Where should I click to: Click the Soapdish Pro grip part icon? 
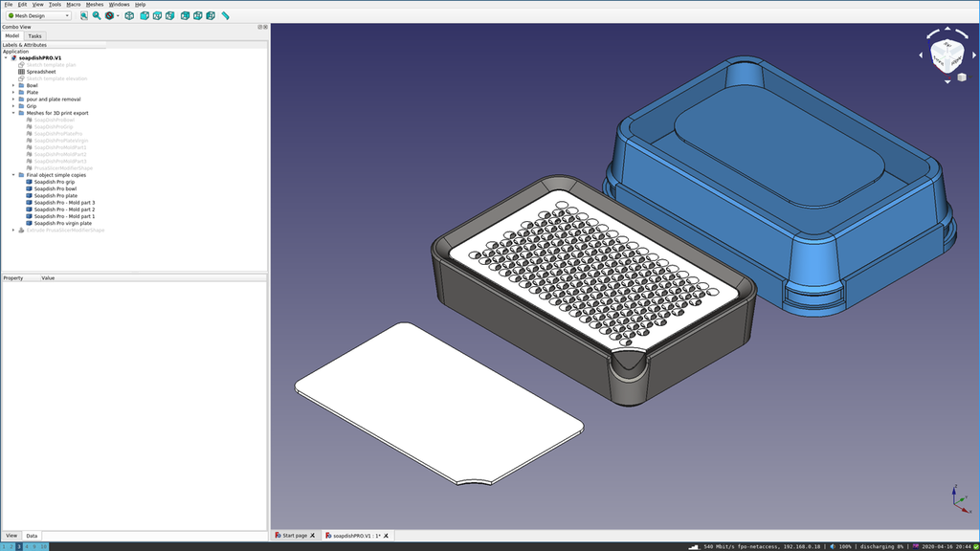pyautogui.click(x=29, y=182)
